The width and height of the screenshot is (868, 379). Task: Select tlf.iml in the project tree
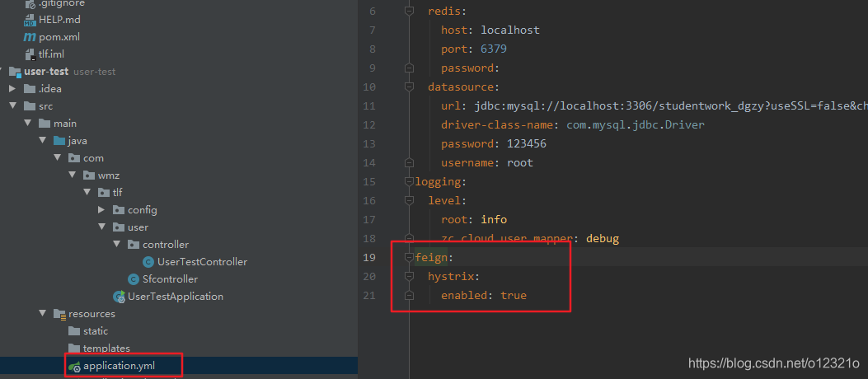click(51, 54)
